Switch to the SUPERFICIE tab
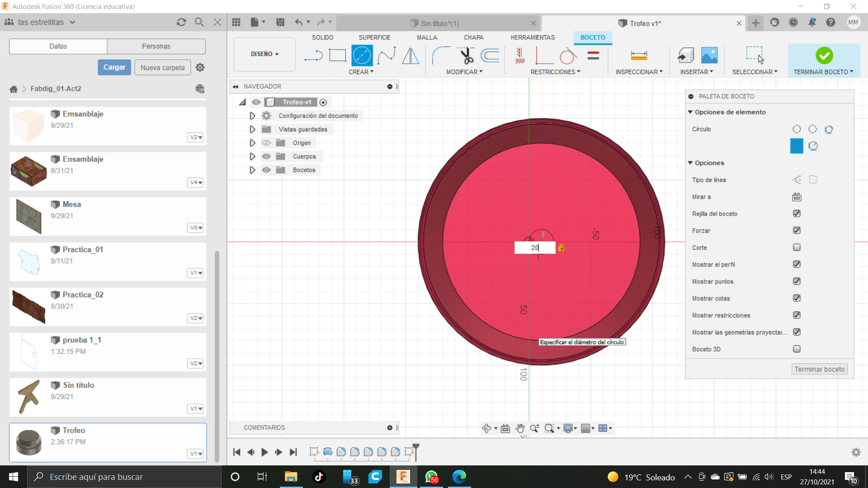This screenshot has width=868, height=488. pyautogui.click(x=374, y=38)
